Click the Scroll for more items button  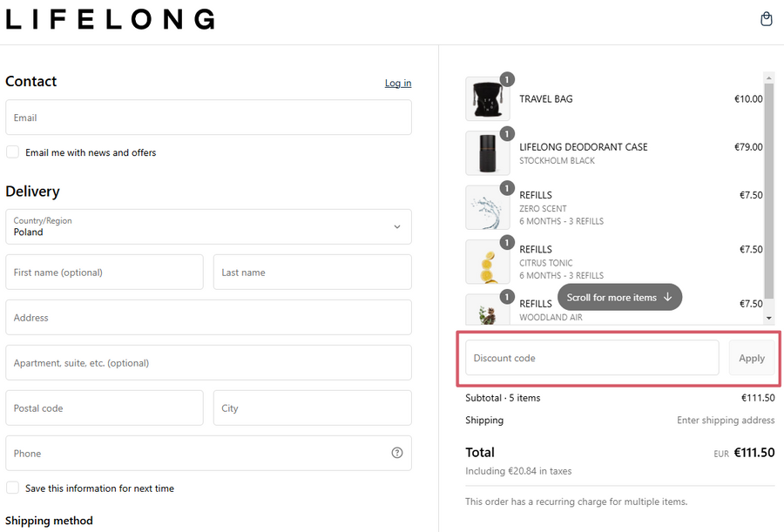click(619, 297)
